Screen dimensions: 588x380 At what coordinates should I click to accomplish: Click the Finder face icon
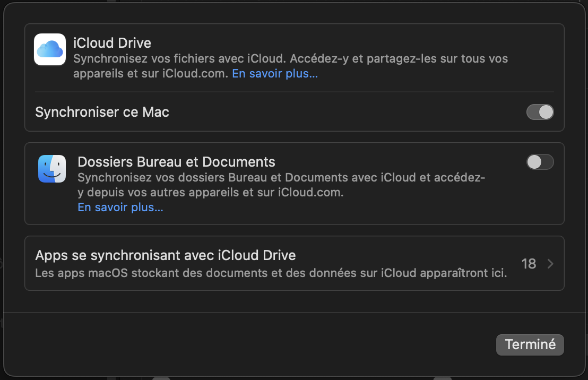point(52,169)
